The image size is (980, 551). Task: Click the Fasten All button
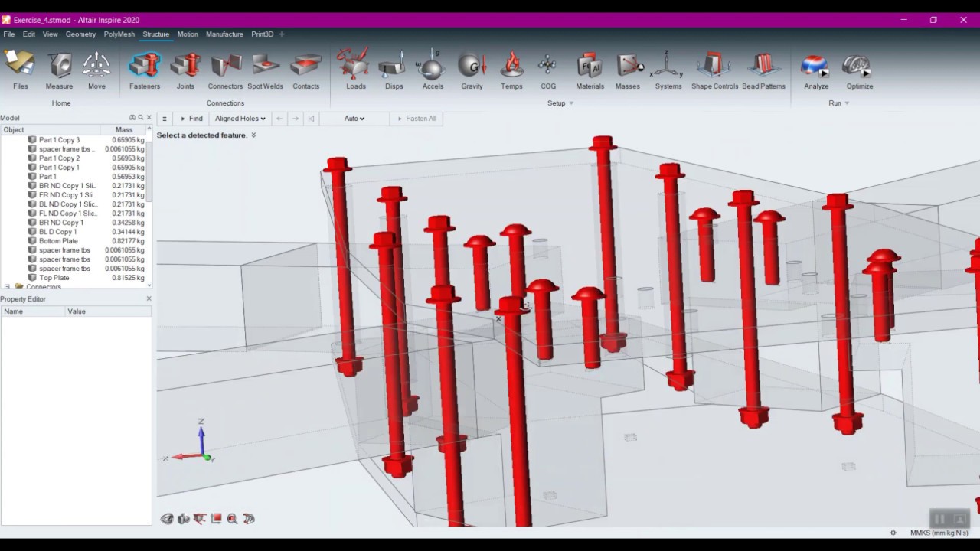416,119
